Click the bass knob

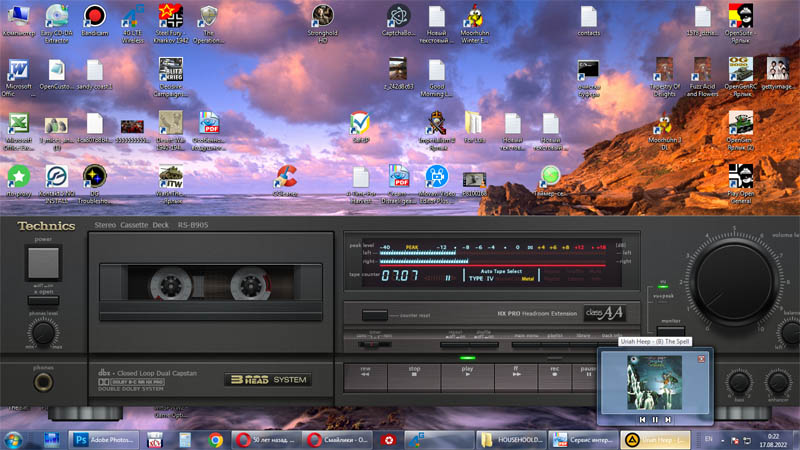(x=739, y=382)
